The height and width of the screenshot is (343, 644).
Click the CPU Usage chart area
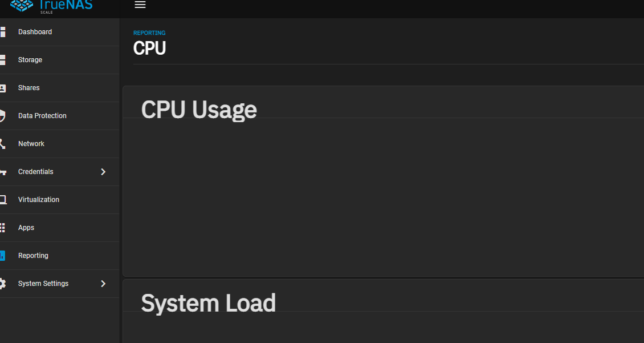[x=383, y=197]
